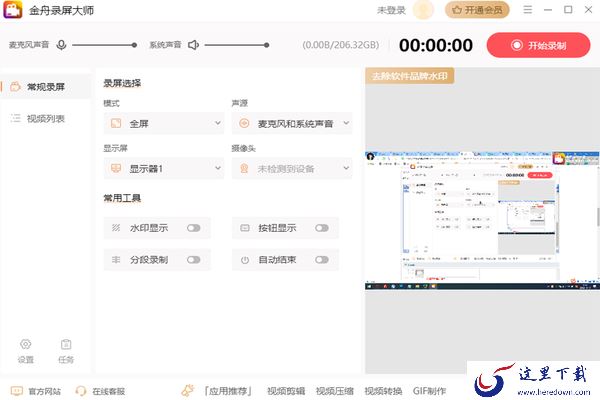Click the 麦克风声音 volume slider handle
Image resolution: width=600 pixels, height=400 pixels.
pyautogui.click(x=134, y=45)
